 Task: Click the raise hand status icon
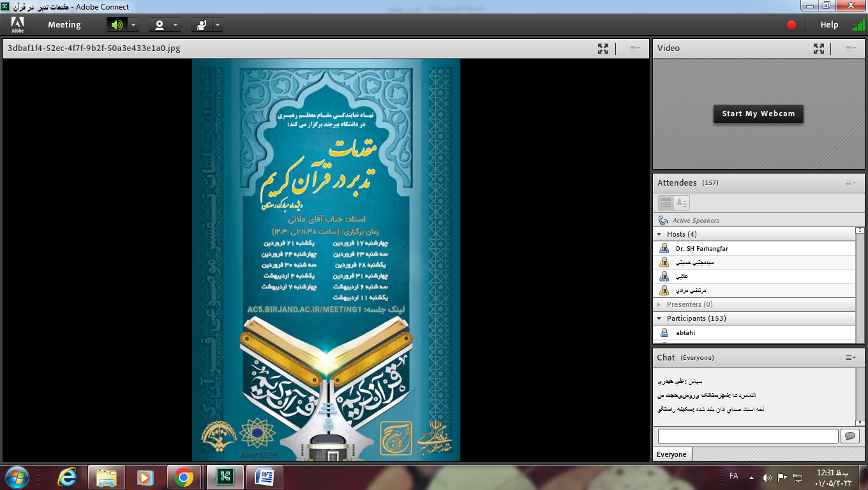coord(202,25)
